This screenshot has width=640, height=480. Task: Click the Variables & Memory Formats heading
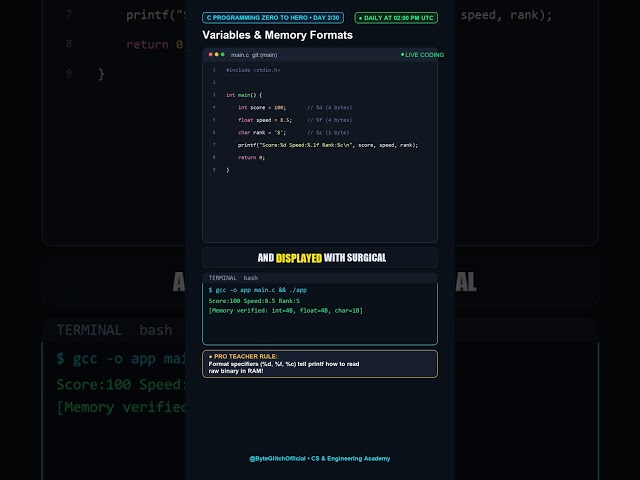coord(278,35)
